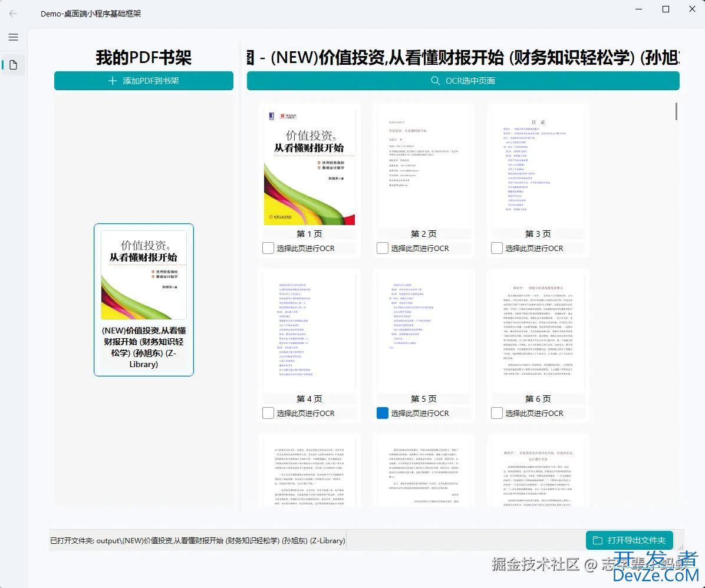Open page 3 目录 thumbnail
Viewport: 705px width, 588px height.
[x=538, y=167]
